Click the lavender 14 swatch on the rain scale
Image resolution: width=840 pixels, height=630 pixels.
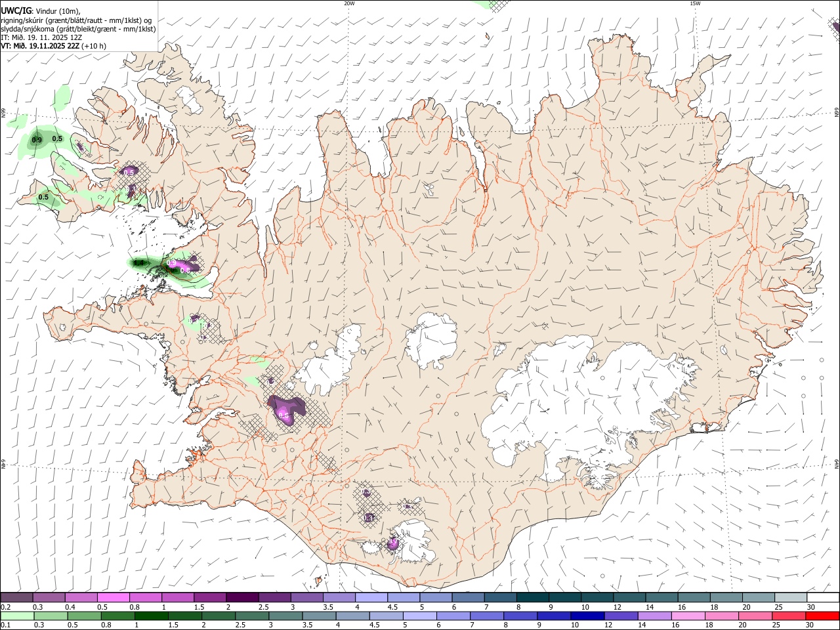tap(654, 616)
